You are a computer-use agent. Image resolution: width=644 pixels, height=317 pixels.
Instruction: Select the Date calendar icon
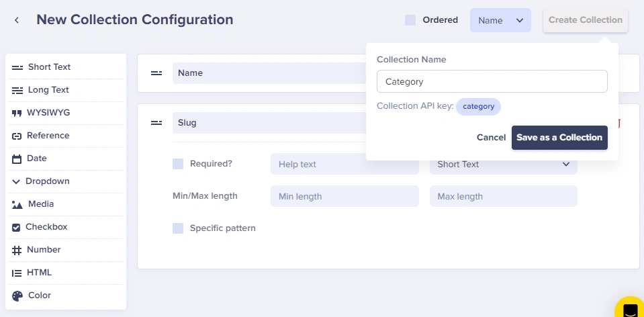click(x=17, y=159)
